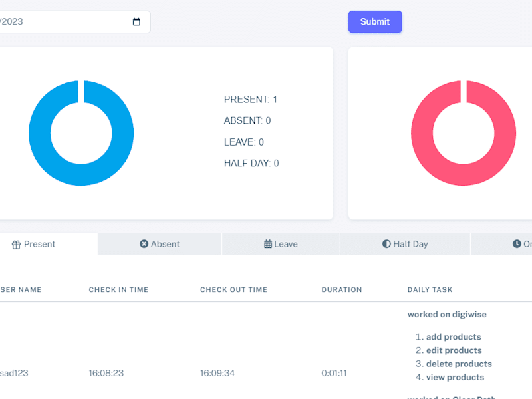Select the sad123 user name cell

coord(14,373)
